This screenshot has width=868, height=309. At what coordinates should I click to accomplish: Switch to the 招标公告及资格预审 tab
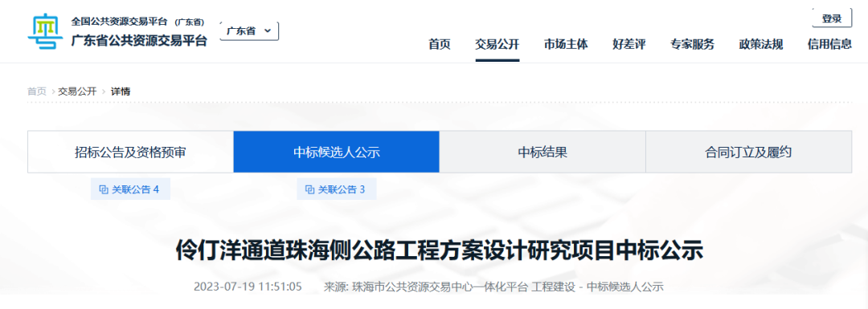click(x=131, y=152)
